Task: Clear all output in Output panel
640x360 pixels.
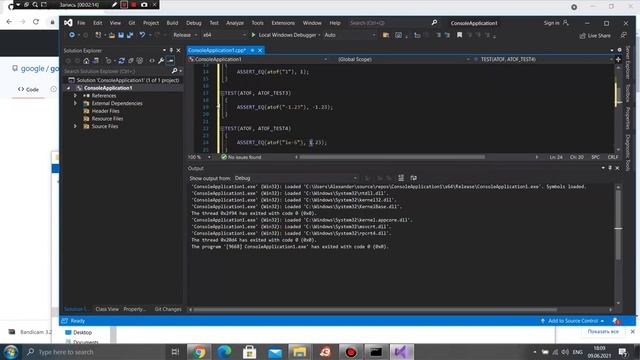Action: pyautogui.click(x=401, y=178)
